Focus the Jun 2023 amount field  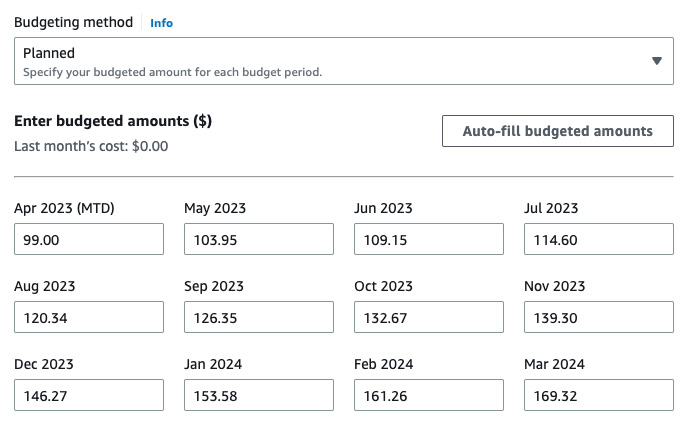(x=429, y=239)
